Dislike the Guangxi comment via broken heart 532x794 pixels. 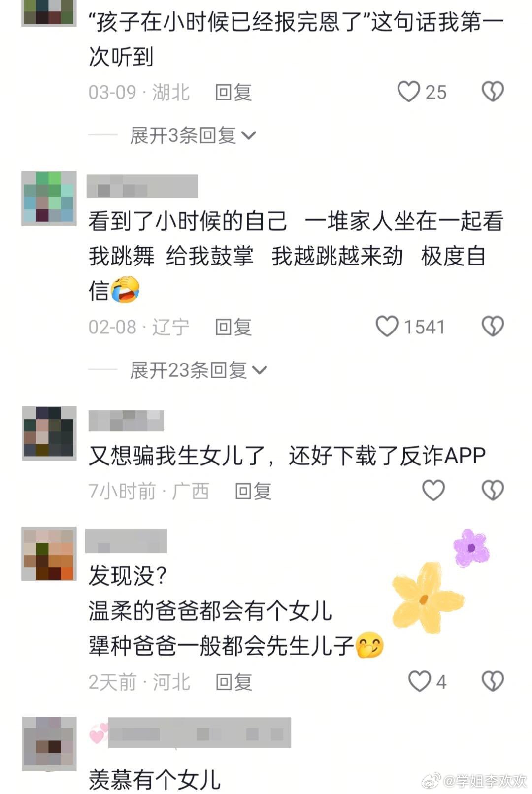493,491
